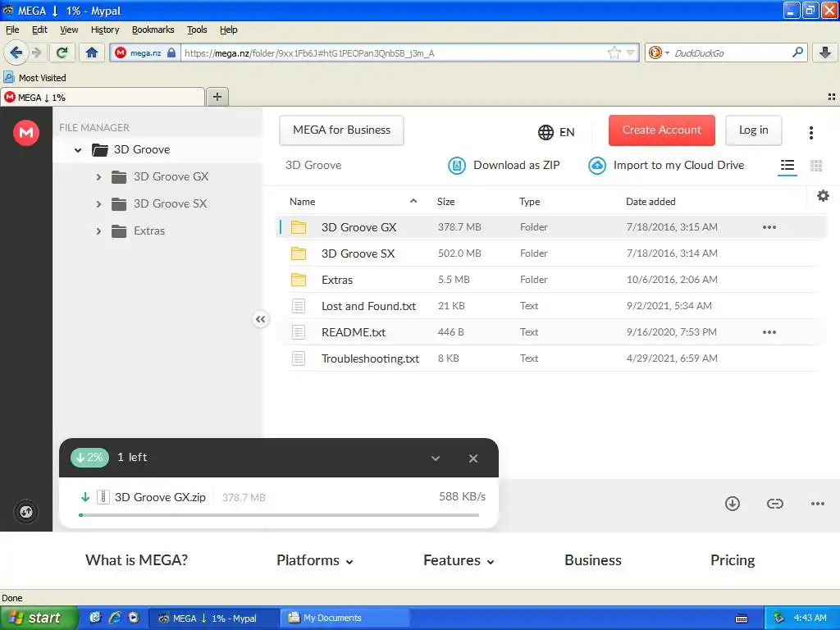This screenshot has height=630, width=840.
Task: Open the History menu
Action: (105, 30)
